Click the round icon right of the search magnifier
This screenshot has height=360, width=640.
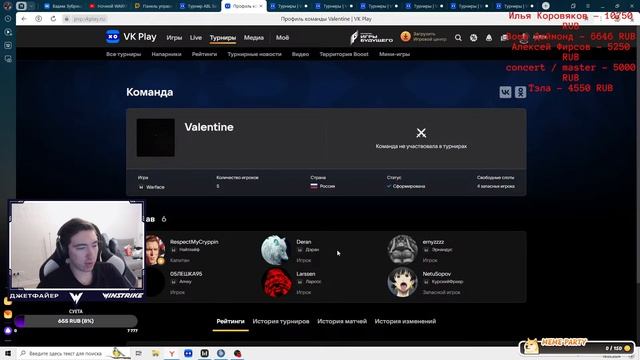(x=473, y=38)
